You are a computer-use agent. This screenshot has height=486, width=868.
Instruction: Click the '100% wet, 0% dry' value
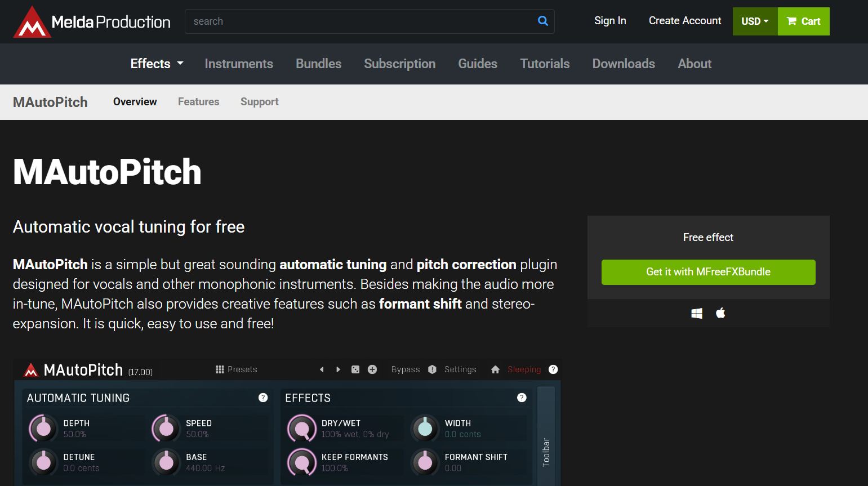tap(355, 434)
